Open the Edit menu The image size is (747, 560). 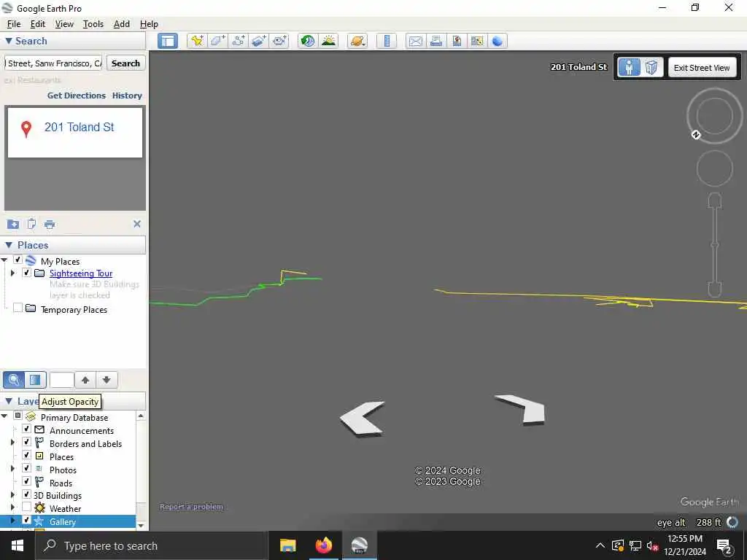click(38, 24)
